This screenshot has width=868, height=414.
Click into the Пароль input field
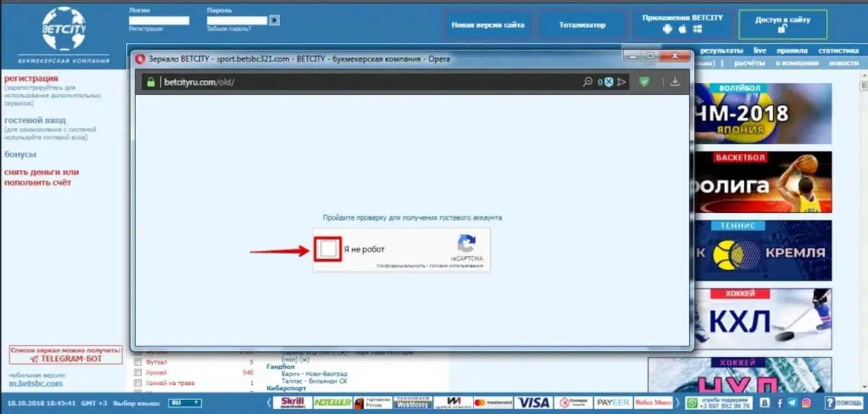point(237,20)
